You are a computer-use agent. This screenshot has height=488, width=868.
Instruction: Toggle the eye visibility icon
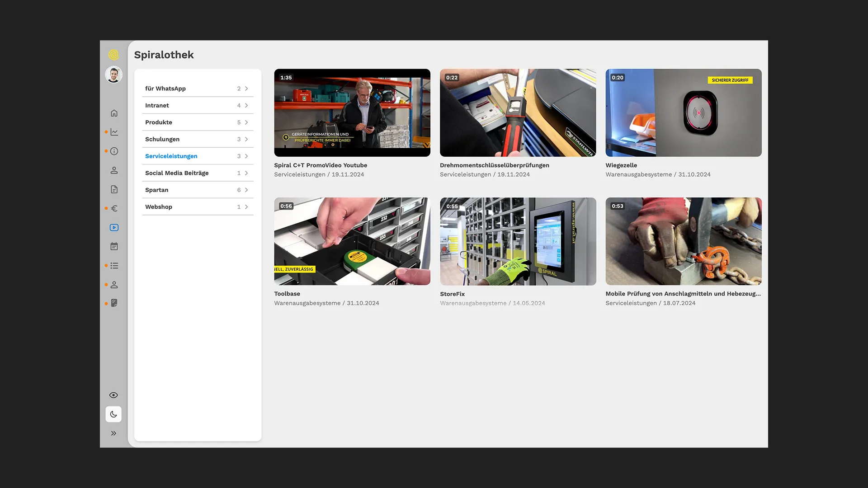coord(113,395)
